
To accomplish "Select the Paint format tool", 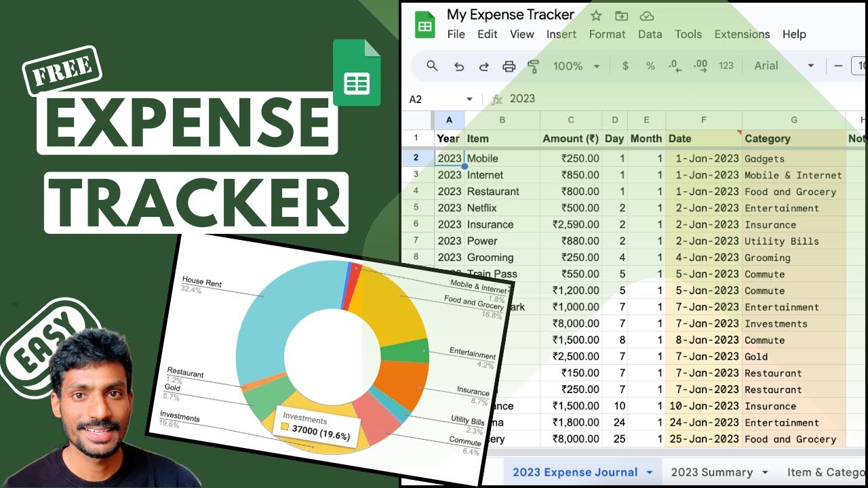I will 533,66.
